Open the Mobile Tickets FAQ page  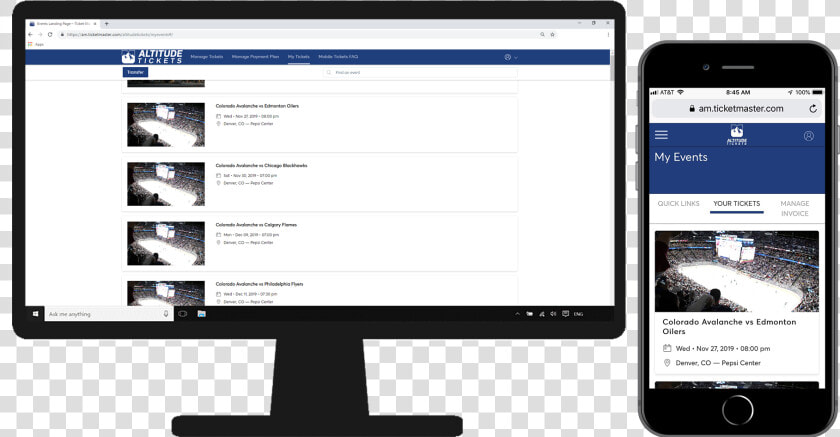pos(338,57)
